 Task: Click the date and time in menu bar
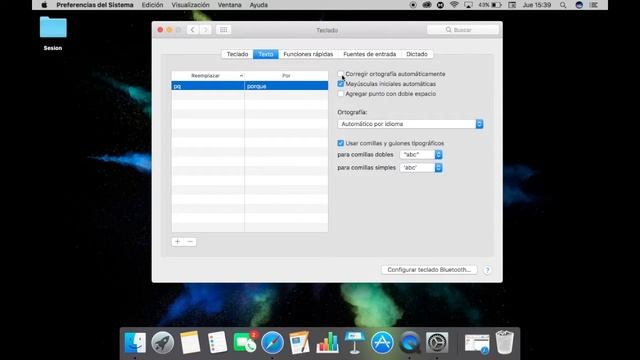tap(537, 5)
